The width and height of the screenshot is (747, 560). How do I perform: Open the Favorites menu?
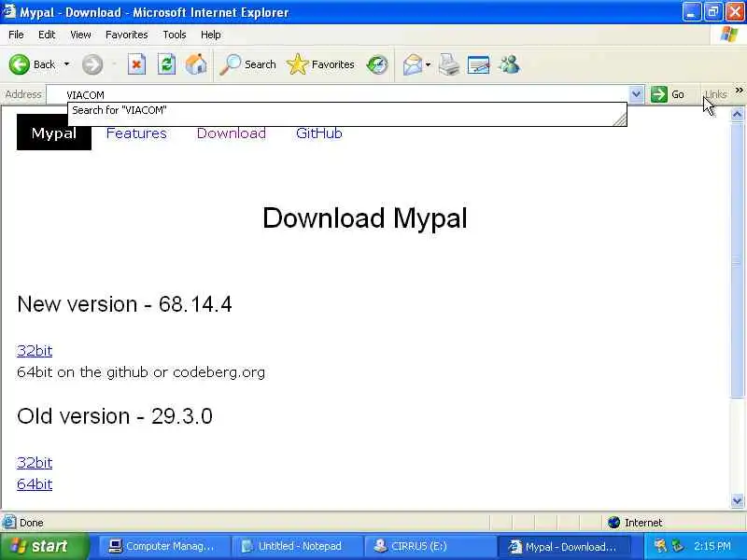127,35
